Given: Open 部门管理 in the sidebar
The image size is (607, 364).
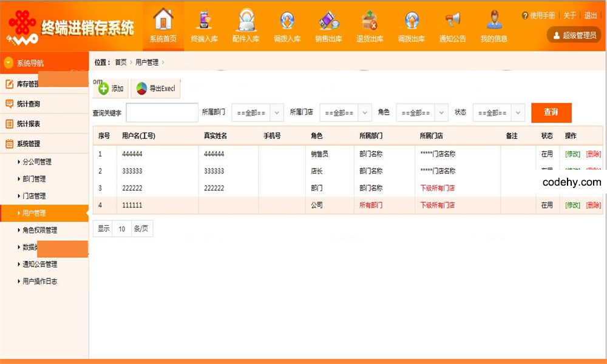Looking at the screenshot, I should coord(34,179).
